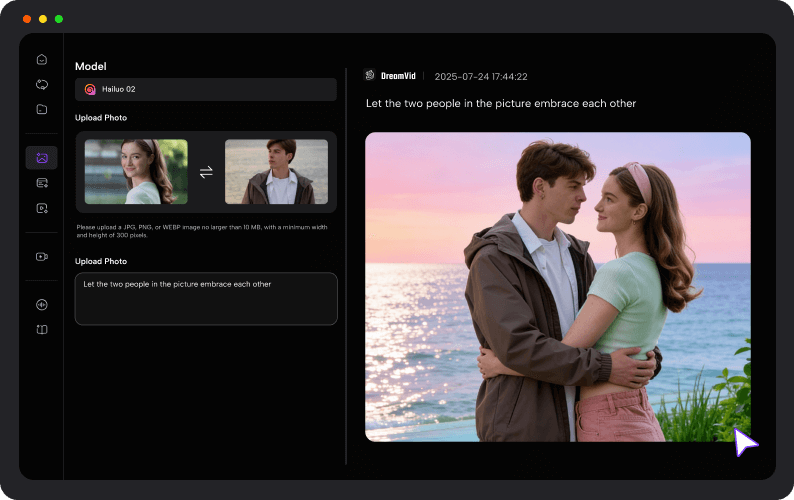Open the video camera sidebar icon
Screen dimensions: 794x500
click(41, 256)
